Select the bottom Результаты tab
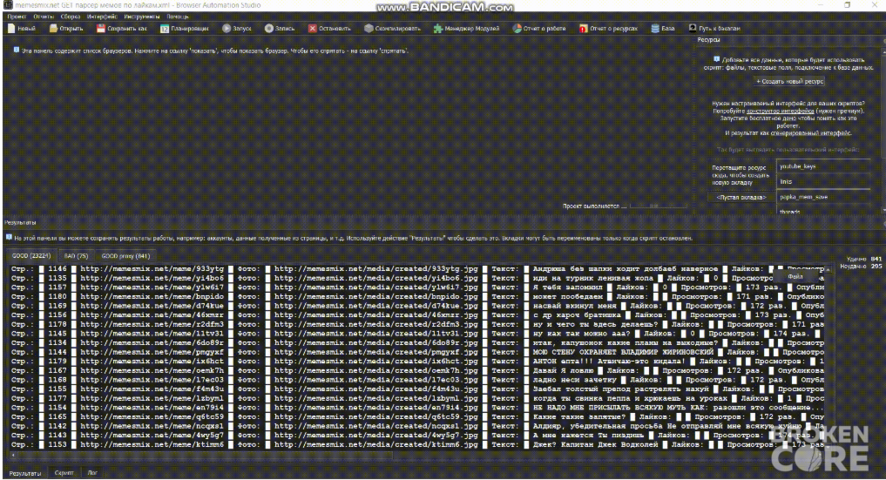Image resolution: width=886 pixels, height=480 pixels. click(x=25, y=473)
